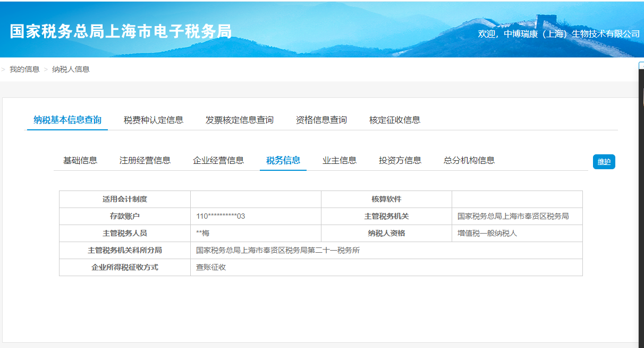This screenshot has width=644, height=348.
Task: Click the 存款账户 label cell
Action: (125, 216)
